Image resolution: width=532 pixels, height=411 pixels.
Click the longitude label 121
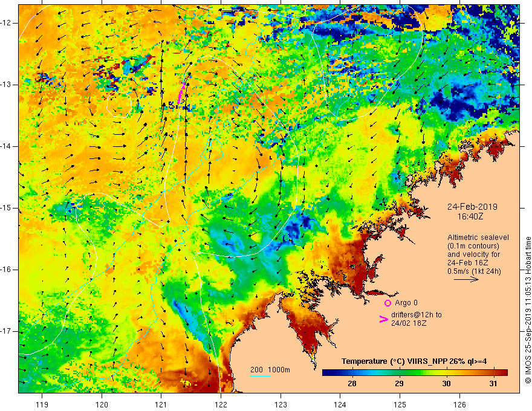pyautogui.click(x=161, y=404)
